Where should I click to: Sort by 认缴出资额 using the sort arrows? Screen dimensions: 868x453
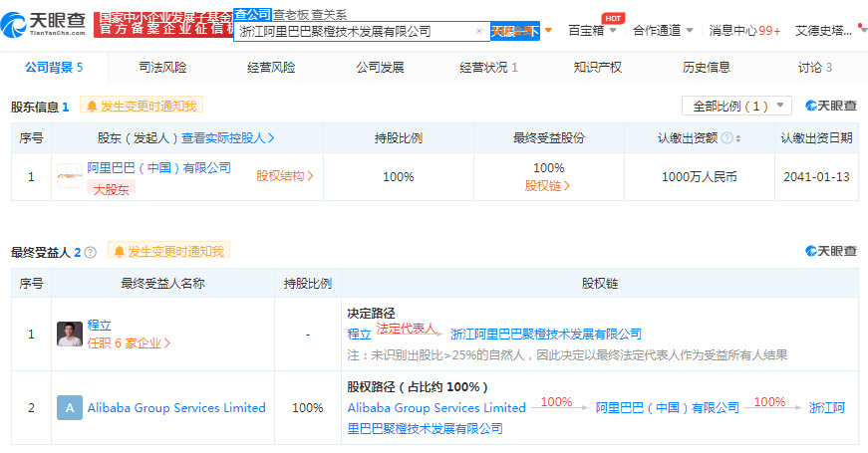coord(737,138)
